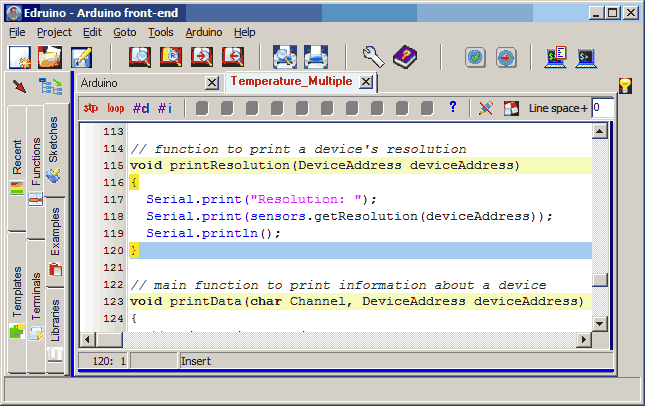The width and height of the screenshot is (645, 406).
Task: Open the Recent side tab
Action: 17,167
